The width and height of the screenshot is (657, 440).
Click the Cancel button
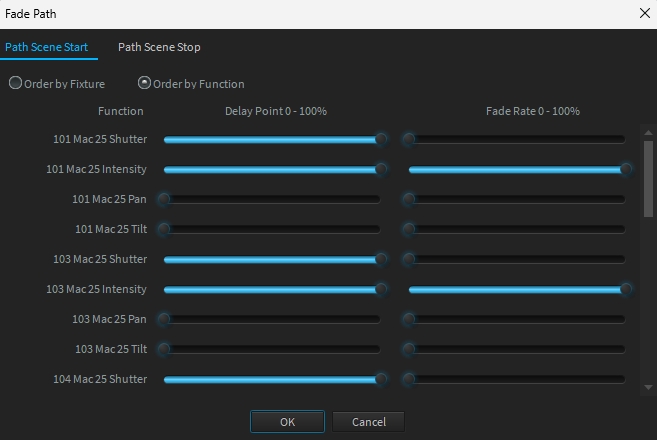368,422
